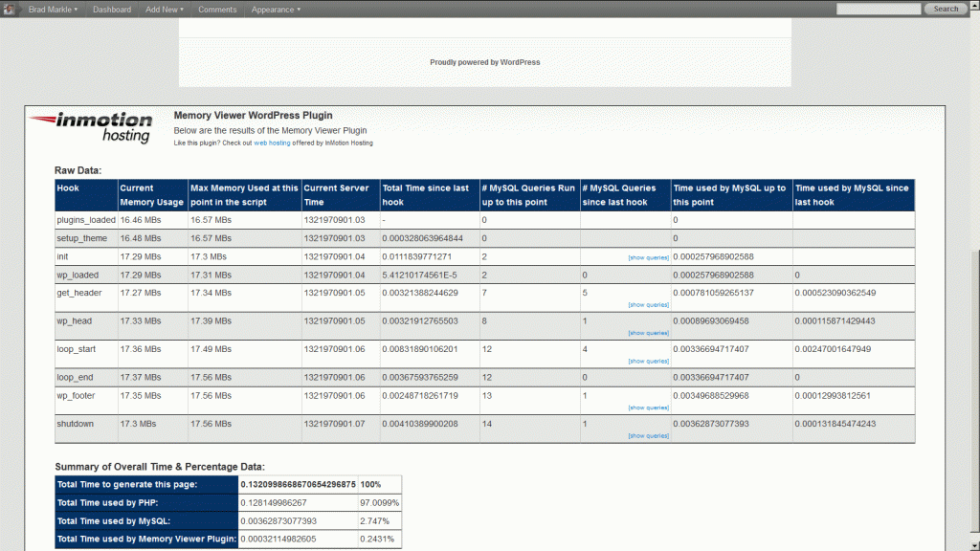Screen dimensions: 980x551
Task: Go to the Dashboard
Action: (112, 9)
